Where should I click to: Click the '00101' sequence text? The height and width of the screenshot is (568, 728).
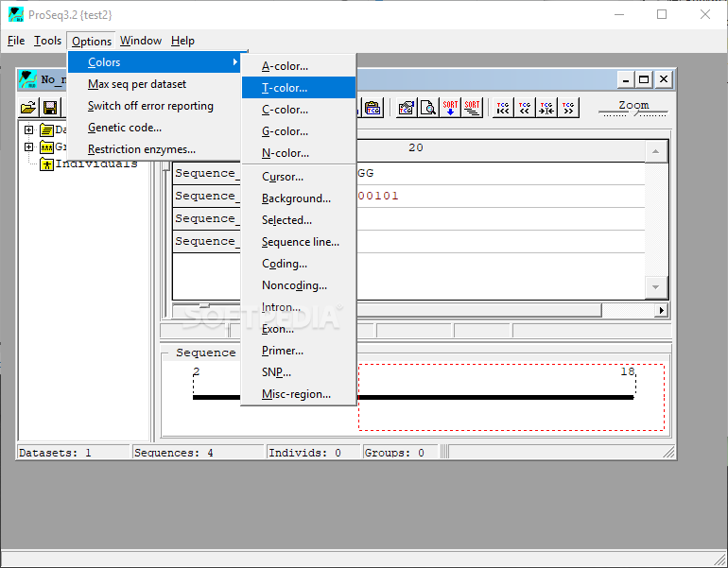(x=378, y=196)
